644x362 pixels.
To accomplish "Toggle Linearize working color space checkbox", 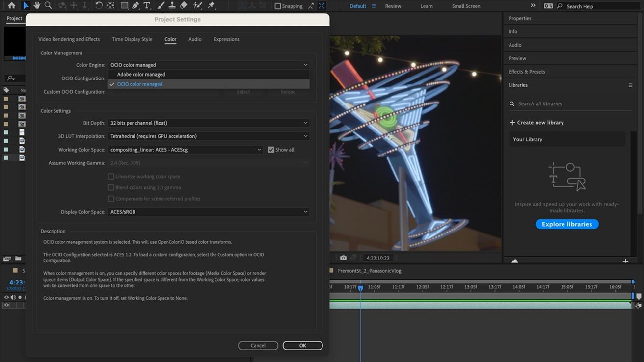I will pos(111,176).
